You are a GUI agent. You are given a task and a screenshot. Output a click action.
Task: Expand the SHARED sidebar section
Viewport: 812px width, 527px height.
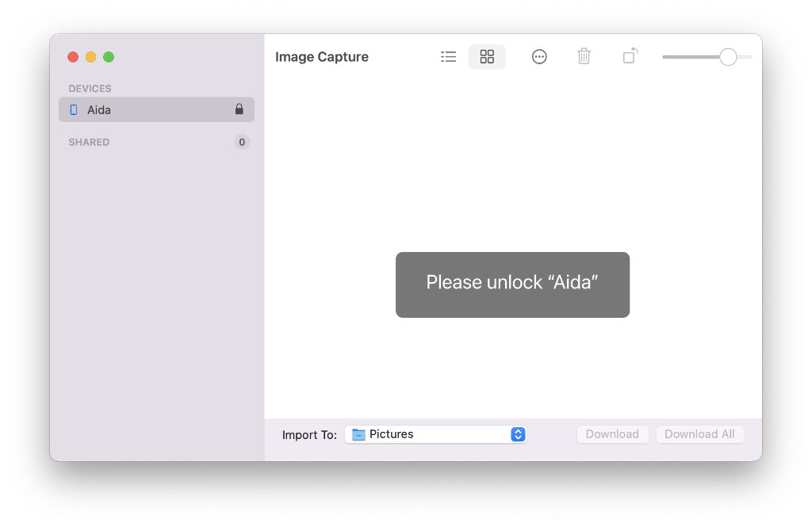click(89, 143)
